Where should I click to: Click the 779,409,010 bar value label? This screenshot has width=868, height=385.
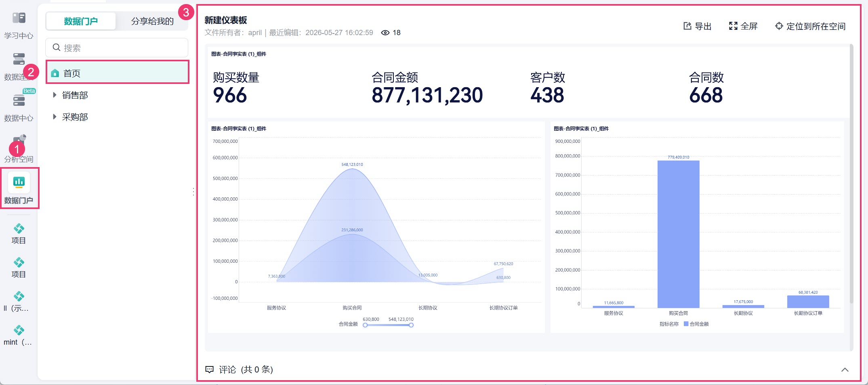point(679,157)
